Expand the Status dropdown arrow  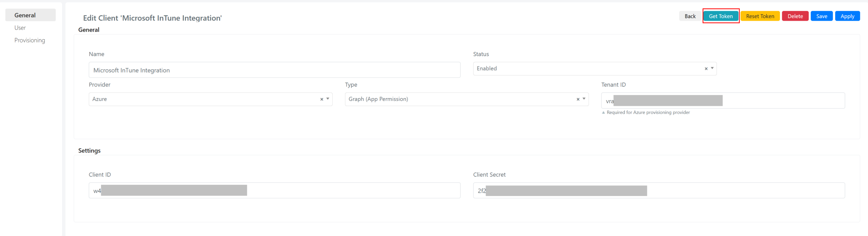(712, 68)
